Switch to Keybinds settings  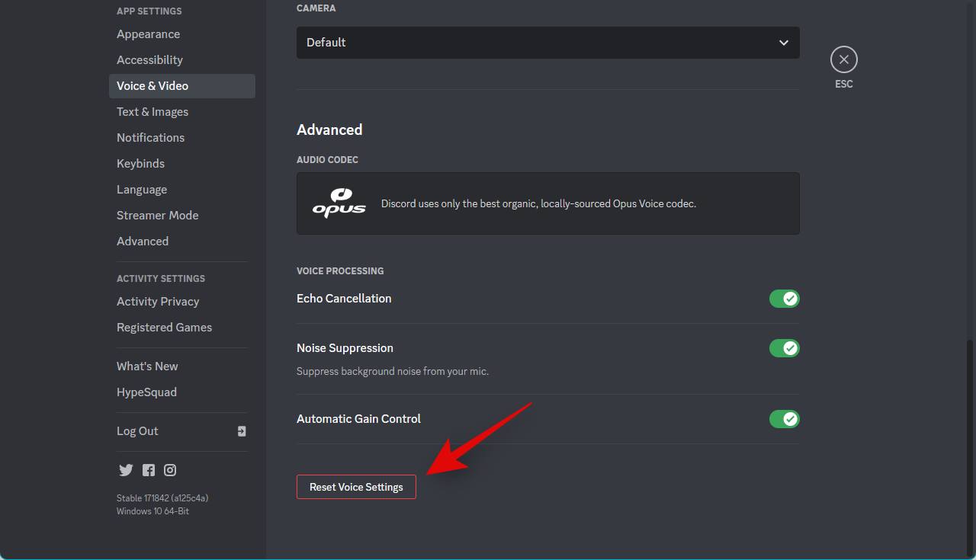[140, 164]
